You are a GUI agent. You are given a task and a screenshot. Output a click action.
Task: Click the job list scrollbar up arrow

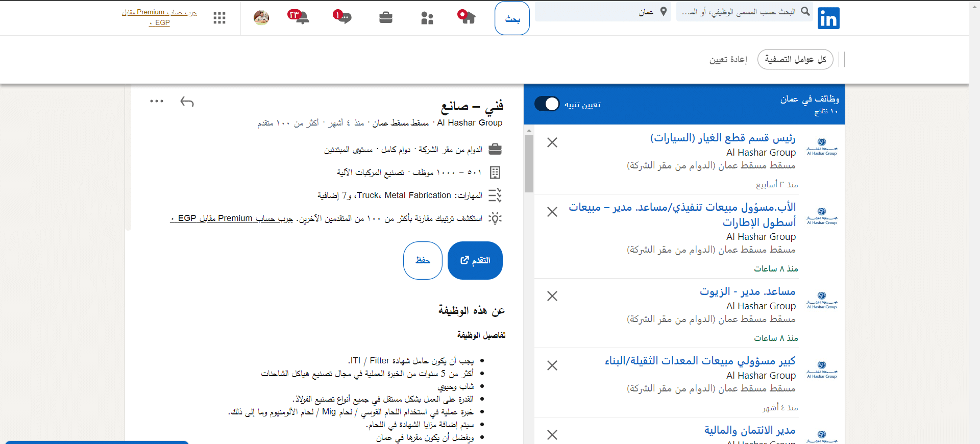point(529,130)
